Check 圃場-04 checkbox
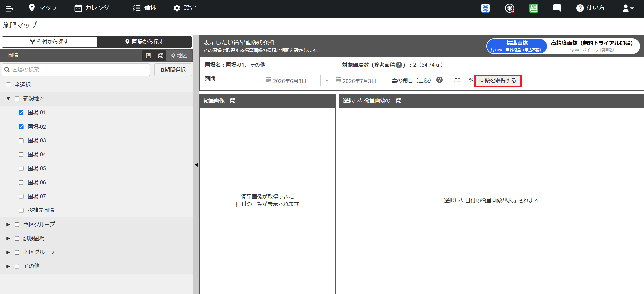The width and height of the screenshot is (644, 294). [21, 155]
